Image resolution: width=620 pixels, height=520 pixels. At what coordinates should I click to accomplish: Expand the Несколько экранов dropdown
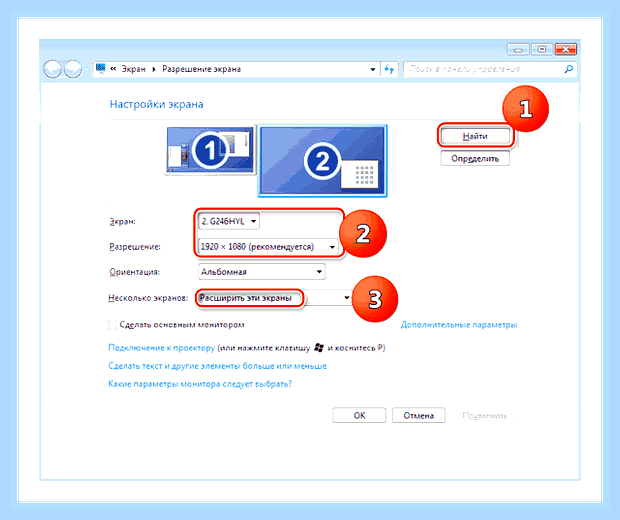pyautogui.click(x=274, y=298)
